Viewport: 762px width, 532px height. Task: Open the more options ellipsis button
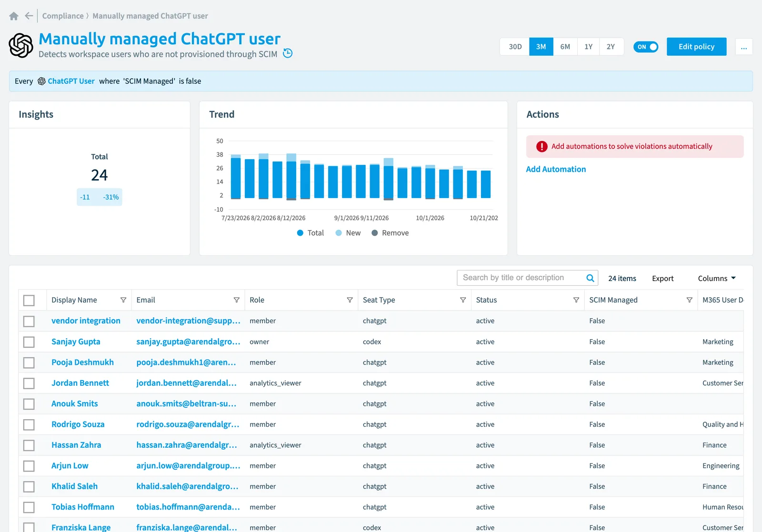(744, 47)
